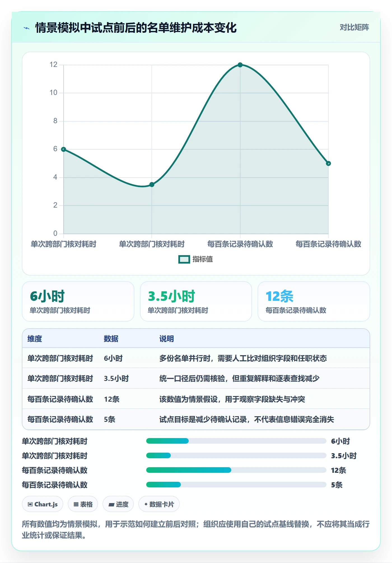392x563 pixels.
Task: Select the 表格 chip
Action: click(x=83, y=504)
